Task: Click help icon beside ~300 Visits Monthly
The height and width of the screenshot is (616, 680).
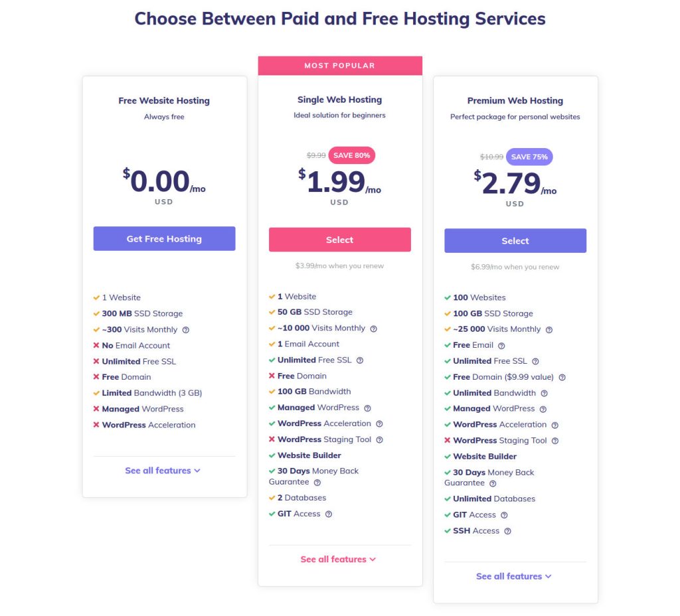Action: point(186,330)
